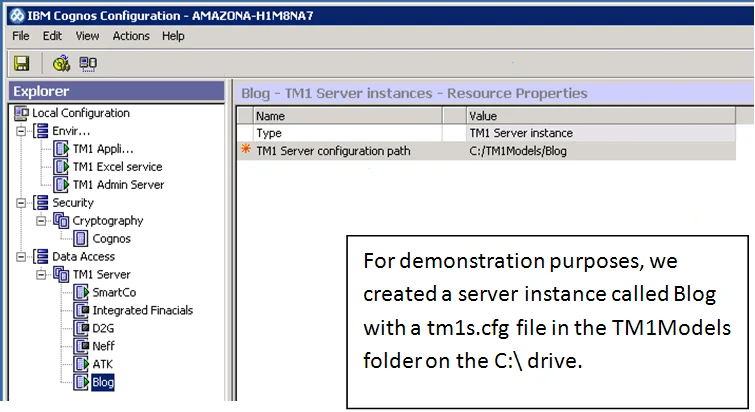Collapse the TM1 Server tree node
Image resolution: width=755 pixels, height=412 pixels.
[40, 275]
